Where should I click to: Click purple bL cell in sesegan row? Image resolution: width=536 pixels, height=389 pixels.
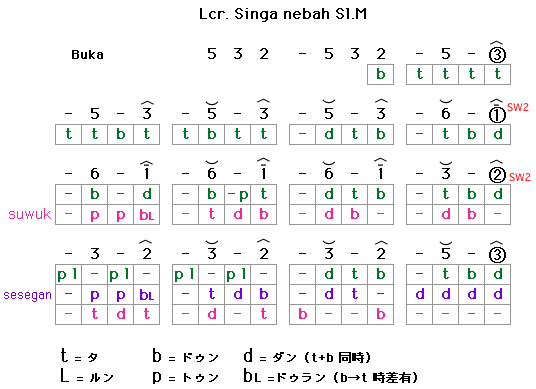coord(147,295)
